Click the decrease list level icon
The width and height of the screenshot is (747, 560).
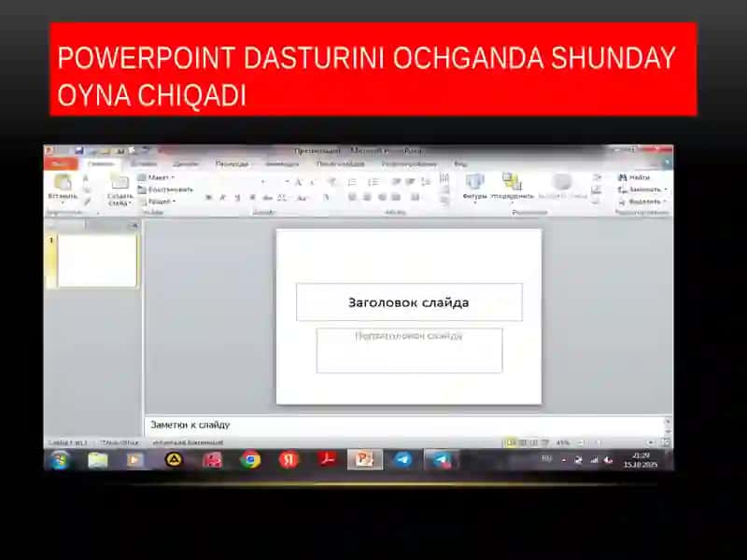point(396,182)
